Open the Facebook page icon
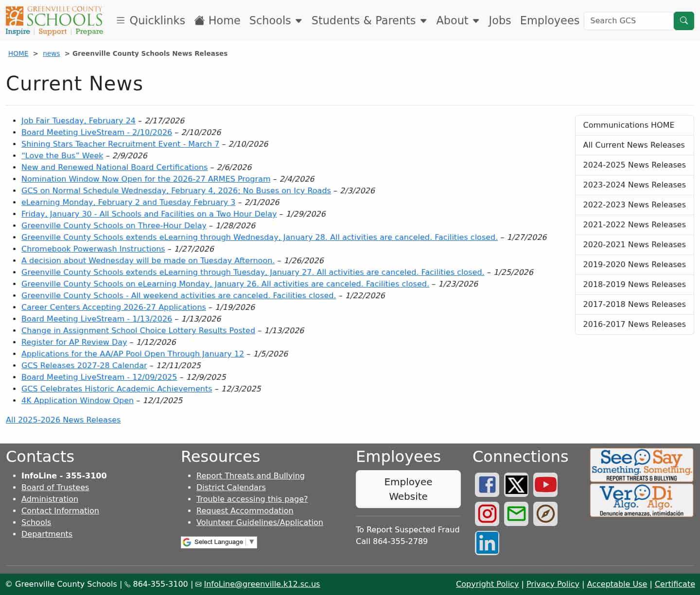This screenshot has width=700, height=595. tap(487, 484)
